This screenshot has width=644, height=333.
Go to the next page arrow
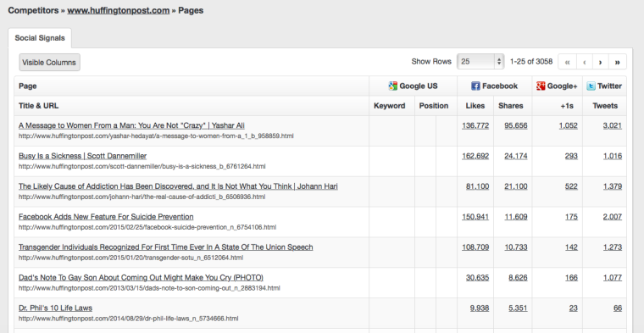[601, 62]
